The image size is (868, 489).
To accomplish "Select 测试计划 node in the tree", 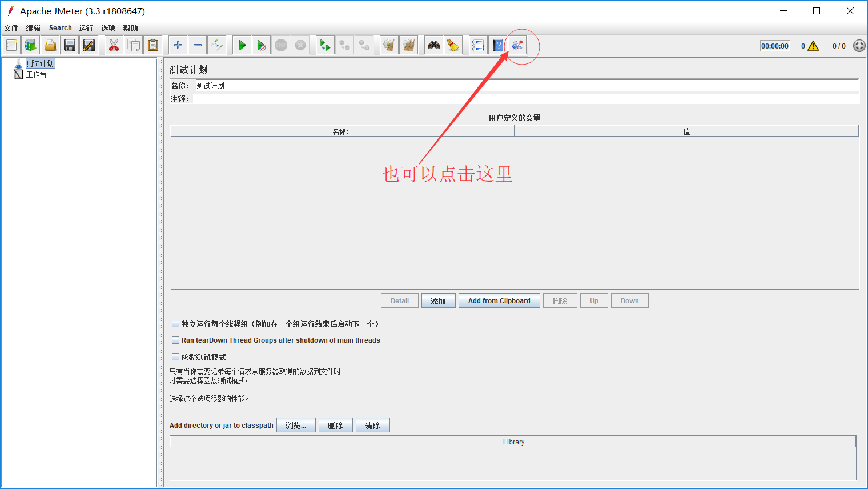I will [x=40, y=63].
